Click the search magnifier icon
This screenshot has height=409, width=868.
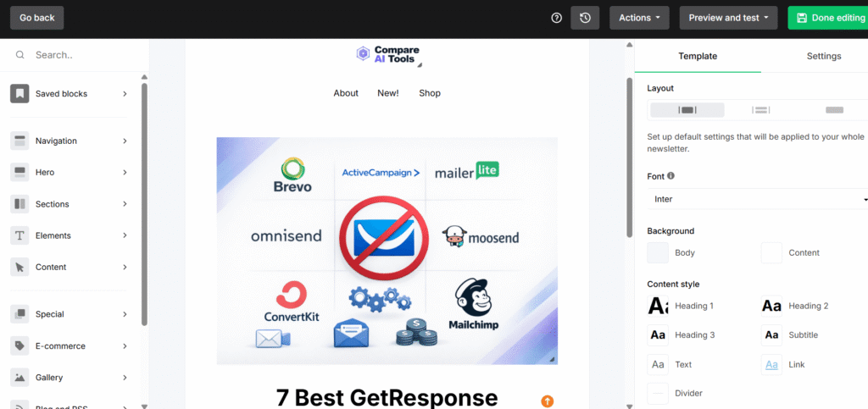point(20,55)
